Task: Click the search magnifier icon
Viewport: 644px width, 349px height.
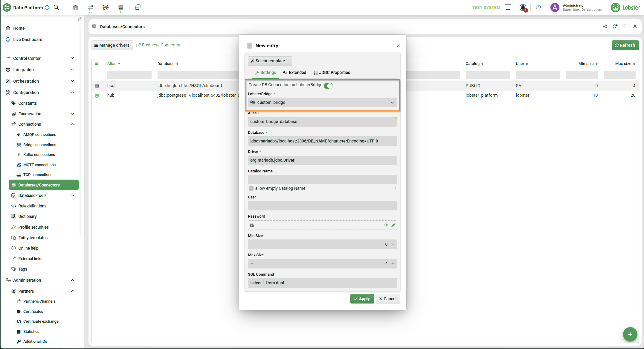Action: point(56,7)
